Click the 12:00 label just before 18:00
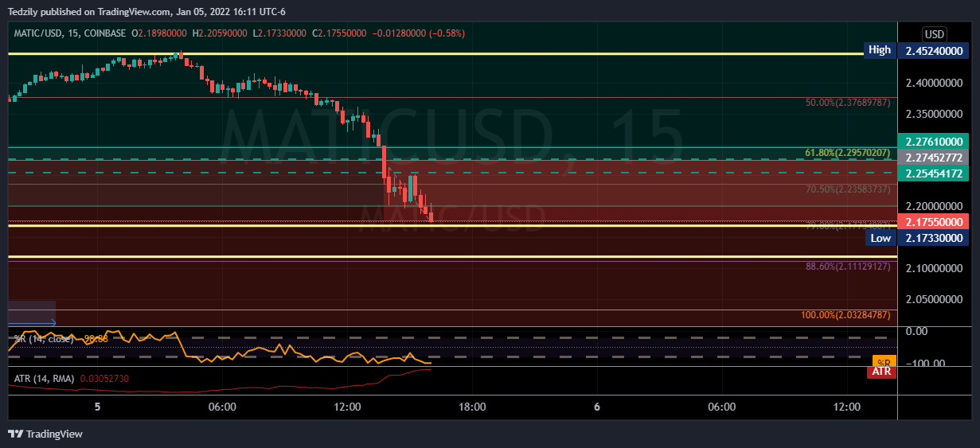Image resolution: width=980 pixels, height=448 pixels. pyautogui.click(x=347, y=407)
